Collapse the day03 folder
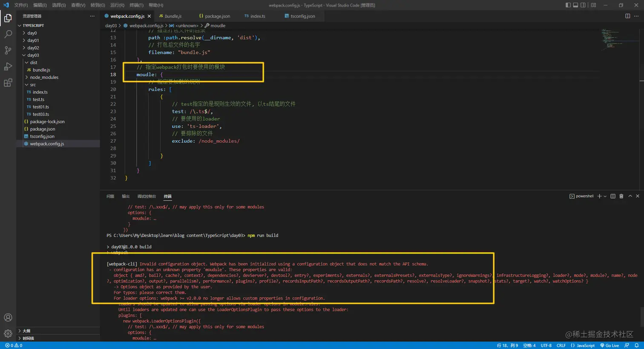 33,55
